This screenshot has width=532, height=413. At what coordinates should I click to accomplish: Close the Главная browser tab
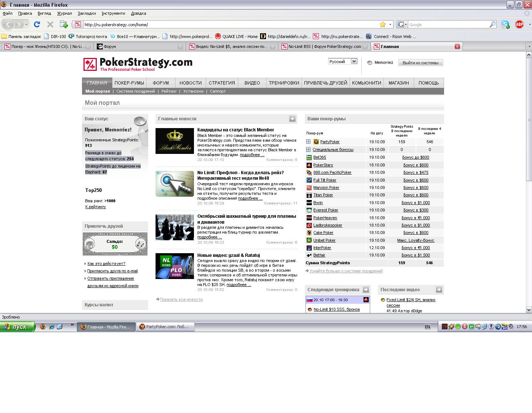click(x=457, y=47)
